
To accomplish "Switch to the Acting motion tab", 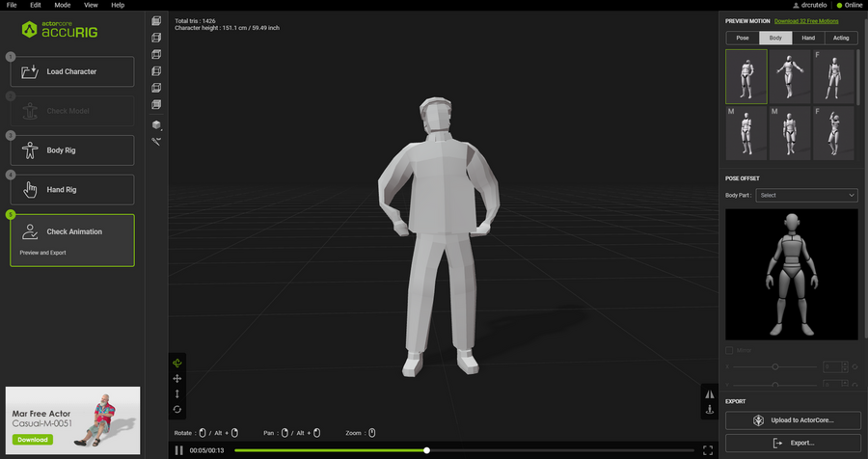I will pos(840,38).
